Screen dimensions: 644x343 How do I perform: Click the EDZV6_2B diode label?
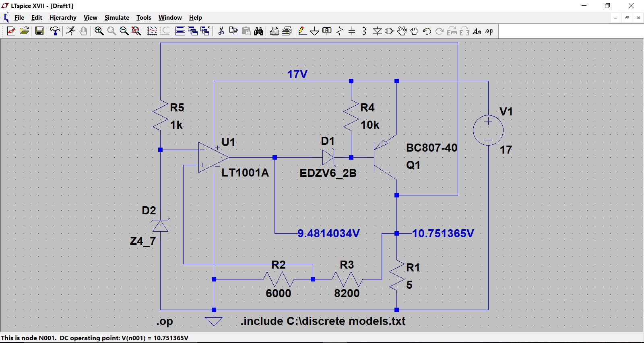[x=328, y=173]
